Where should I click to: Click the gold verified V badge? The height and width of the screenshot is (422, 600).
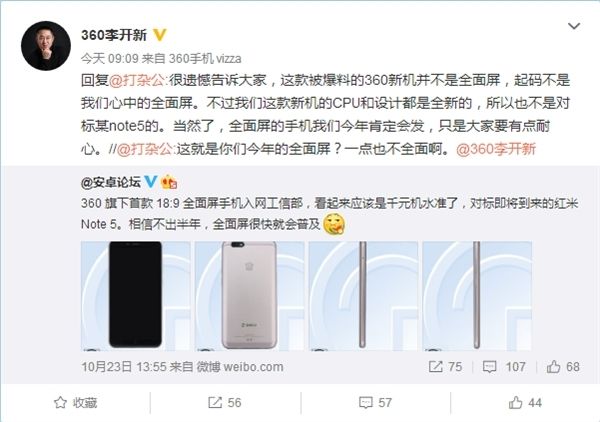[160, 35]
